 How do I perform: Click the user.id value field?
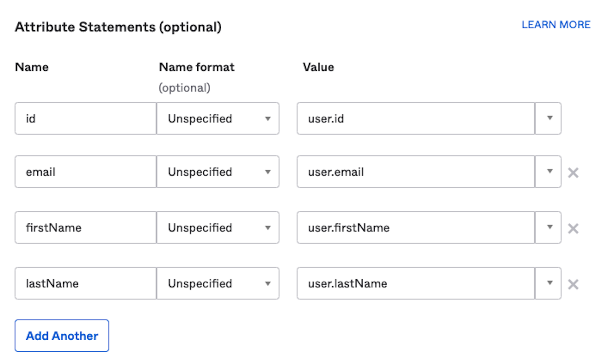415,118
